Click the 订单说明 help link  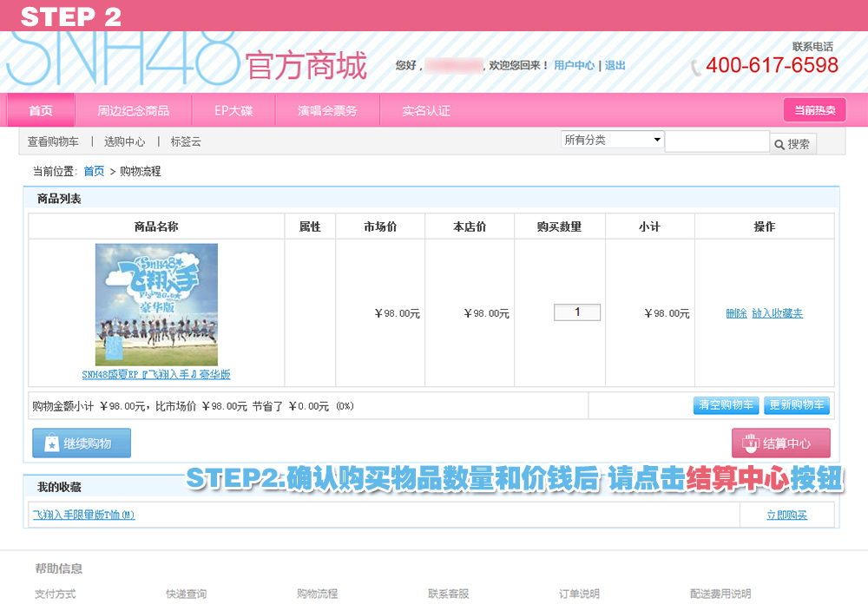pos(579,594)
